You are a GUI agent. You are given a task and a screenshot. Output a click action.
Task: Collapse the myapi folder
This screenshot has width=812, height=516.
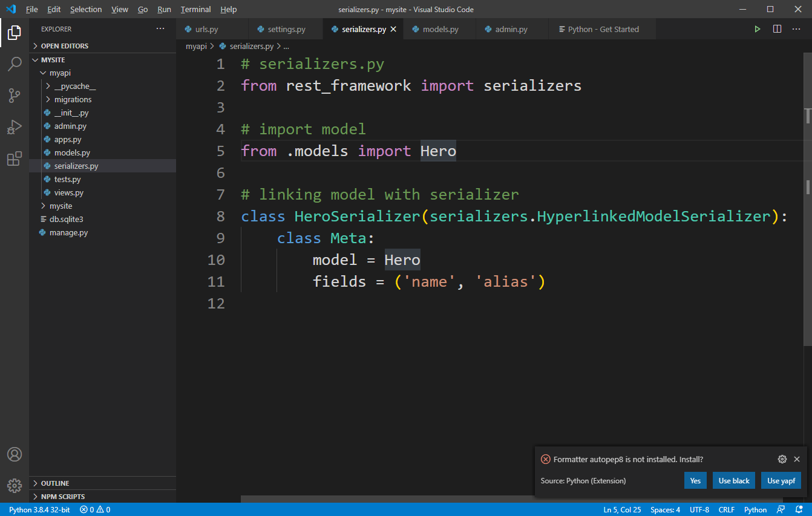pos(103,73)
